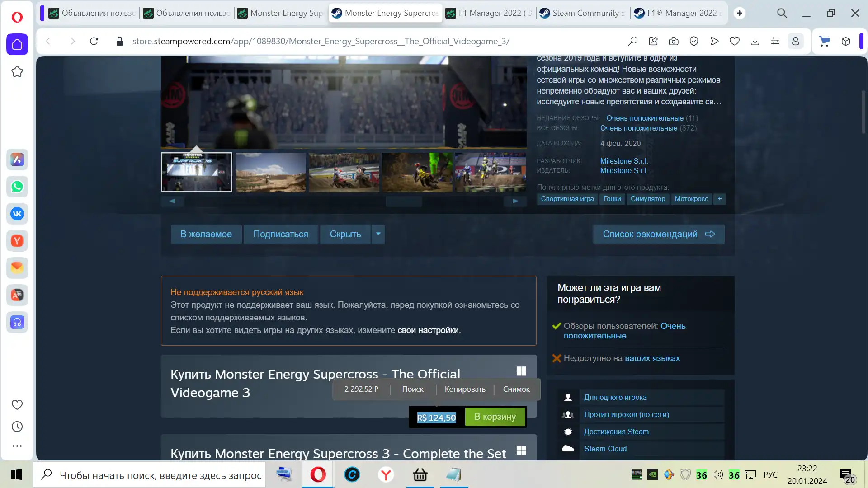Screen dimensions: 868x488
Task: Choose Копировать in selection popup
Action: click(x=465, y=389)
